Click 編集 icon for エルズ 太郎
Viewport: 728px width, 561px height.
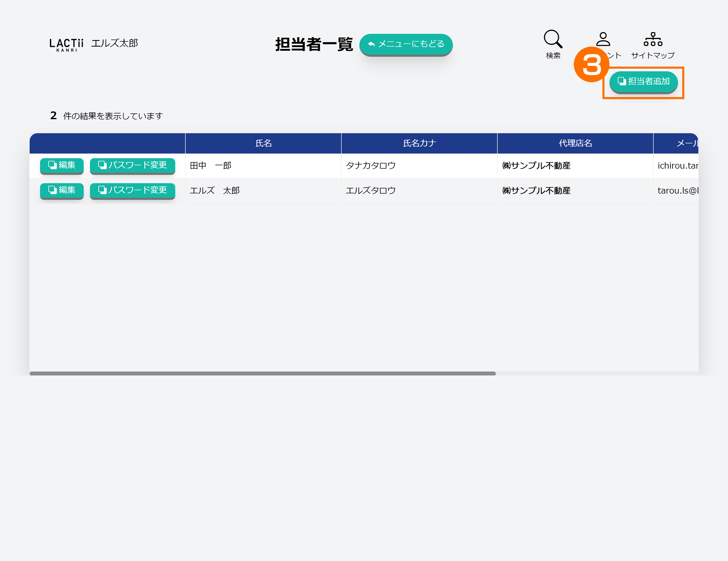pos(52,190)
